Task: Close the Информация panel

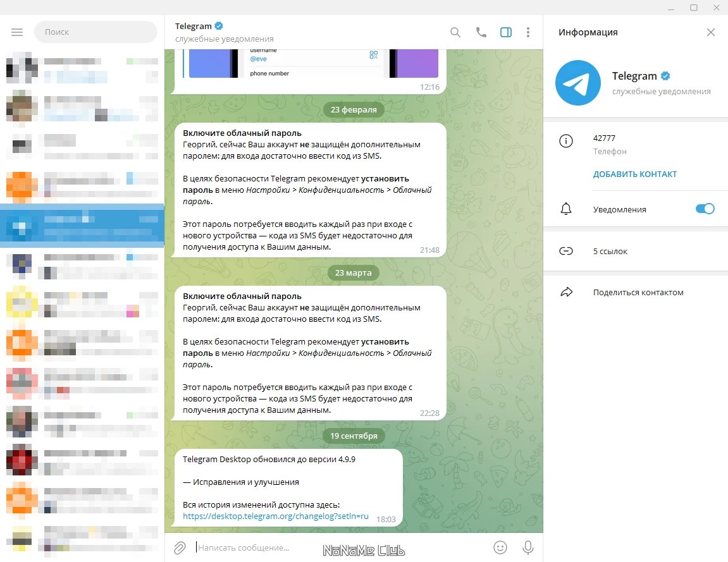Action: pyautogui.click(x=711, y=32)
